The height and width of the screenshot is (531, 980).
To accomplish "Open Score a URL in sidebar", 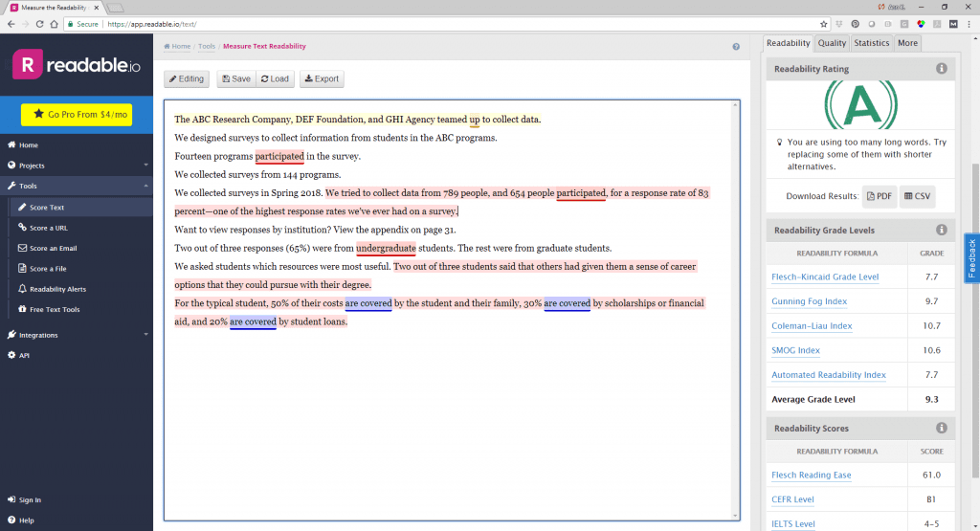I will click(x=48, y=228).
